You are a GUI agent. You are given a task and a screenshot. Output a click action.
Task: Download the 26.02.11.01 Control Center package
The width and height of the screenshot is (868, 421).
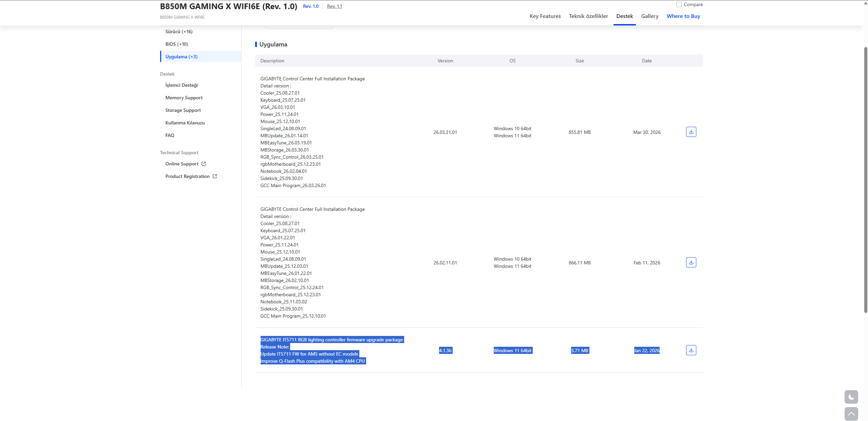(x=691, y=262)
